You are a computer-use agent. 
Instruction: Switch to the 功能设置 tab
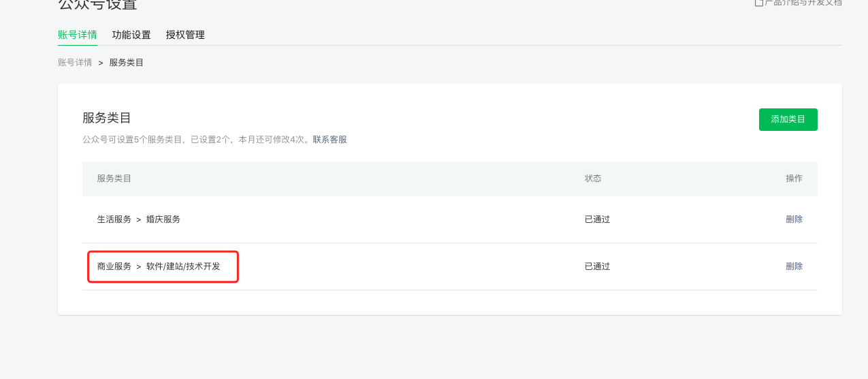131,35
